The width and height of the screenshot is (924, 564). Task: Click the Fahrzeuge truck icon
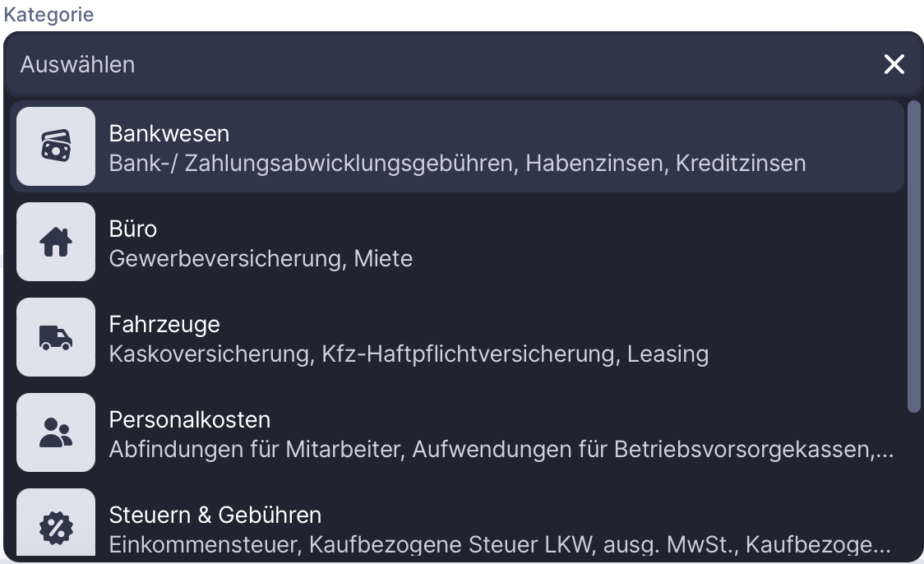click(x=56, y=337)
